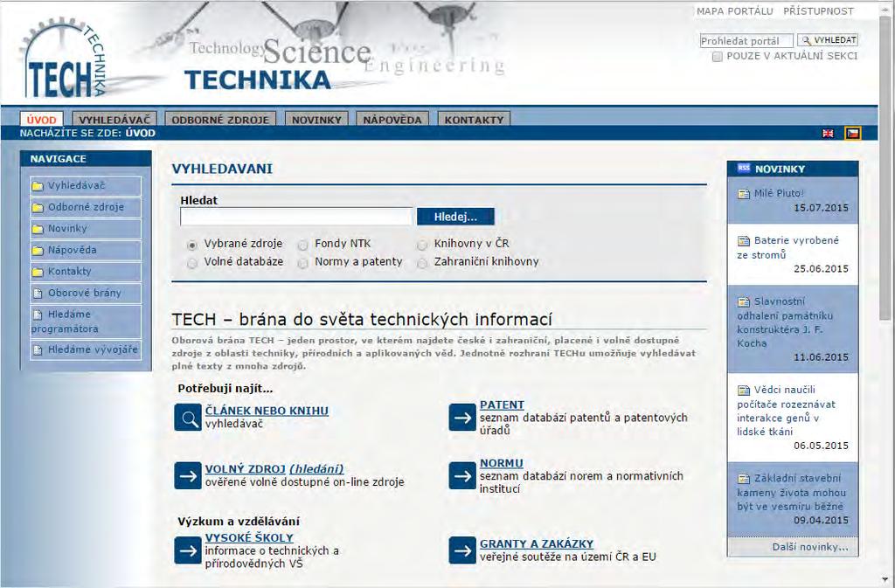Open the (hledání) link after Volný zdroj
The width and height of the screenshot is (895, 588).
click(316, 469)
